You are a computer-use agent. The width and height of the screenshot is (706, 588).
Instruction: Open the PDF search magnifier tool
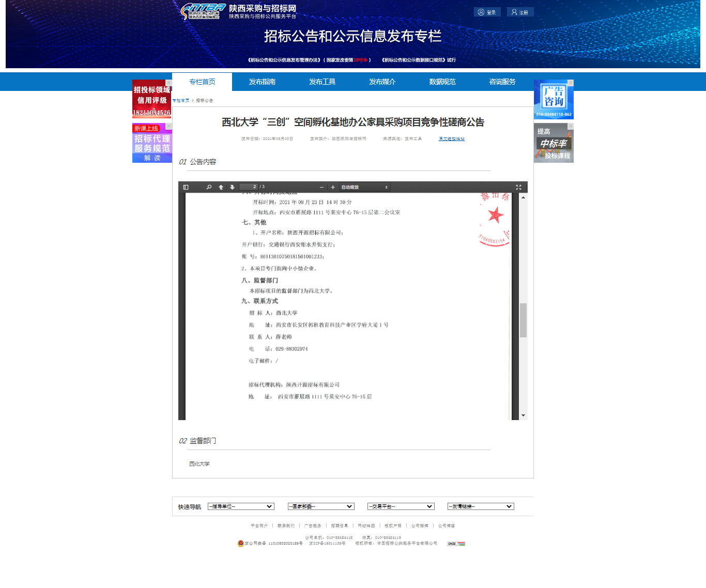click(209, 187)
